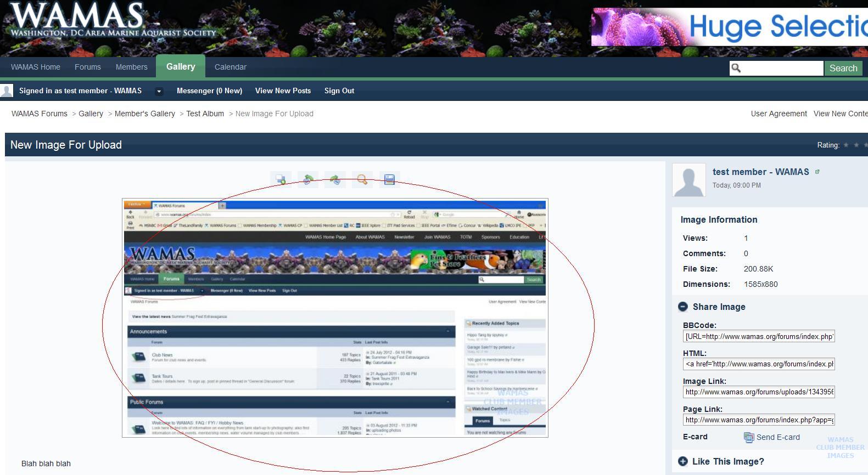The height and width of the screenshot is (475, 868).
Task: Click the signed-in user avatar icon
Action: pyautogui.click(x=7, y=91)
